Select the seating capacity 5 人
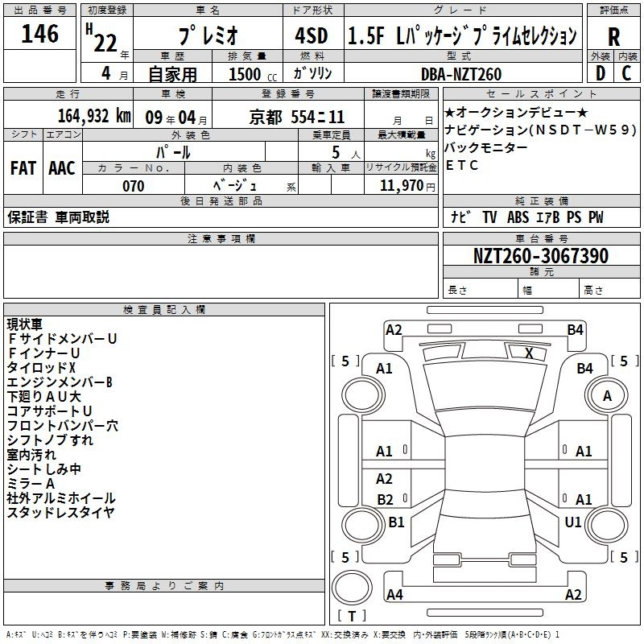 click(346, 153)
